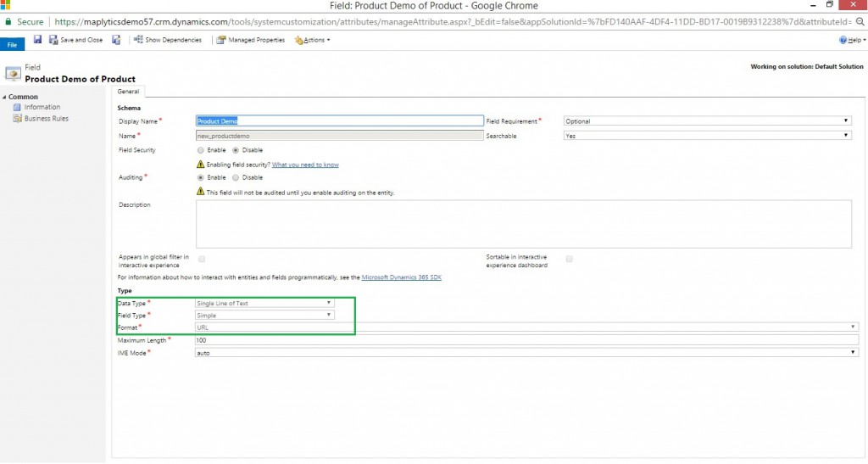Click Managed Properties text
Screen dimensions: 868x464
[256, 40]
